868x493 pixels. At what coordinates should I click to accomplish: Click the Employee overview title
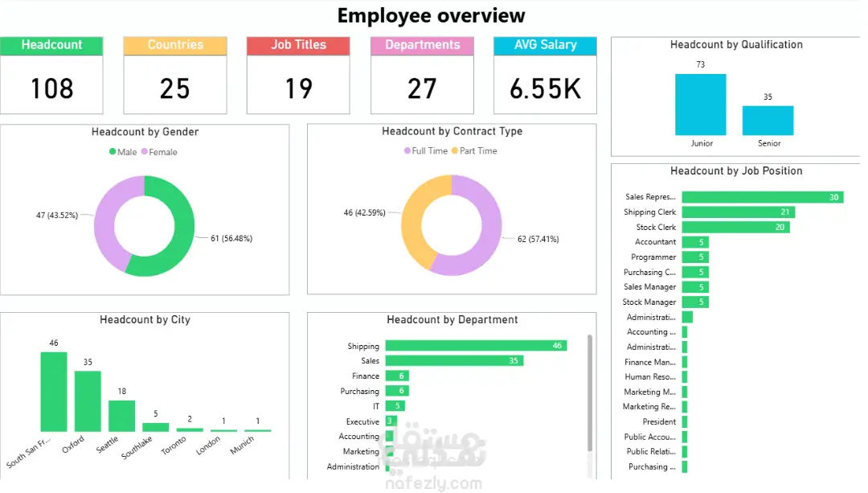pyautogui.click(x=432, y=15)
